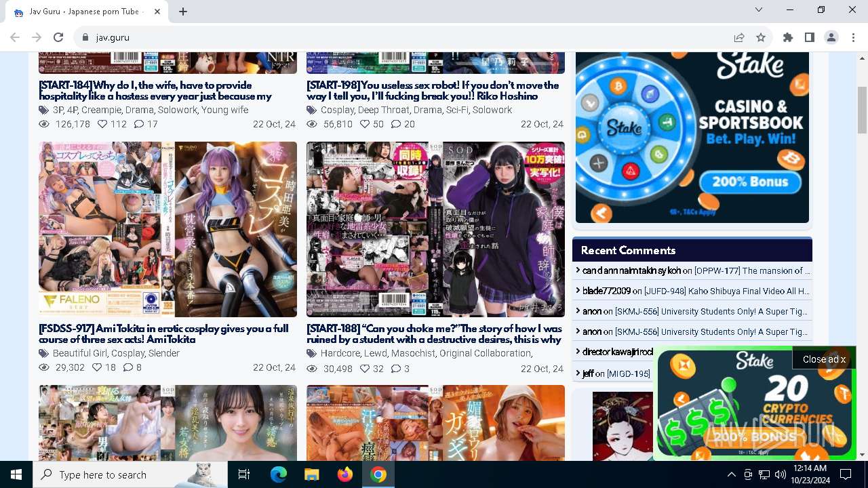Share this page icon in address bar
This screenshot has width=868, height=488.
[x=739, y=37]
